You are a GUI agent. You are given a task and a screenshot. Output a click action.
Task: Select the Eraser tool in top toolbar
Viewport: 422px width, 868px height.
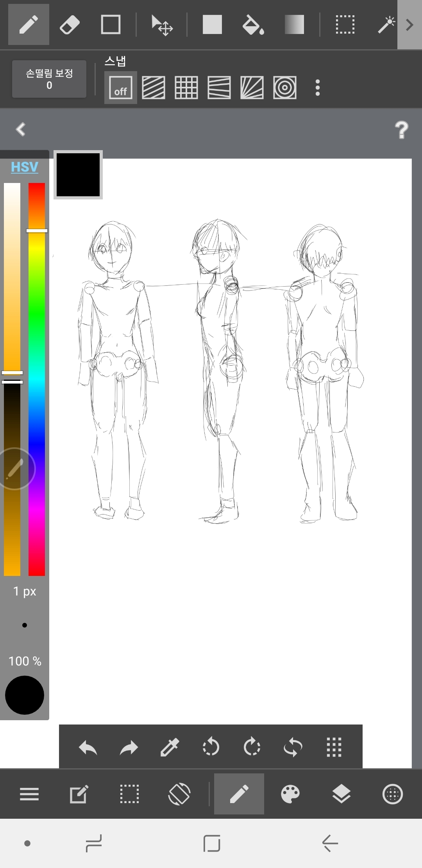(70, 25)
